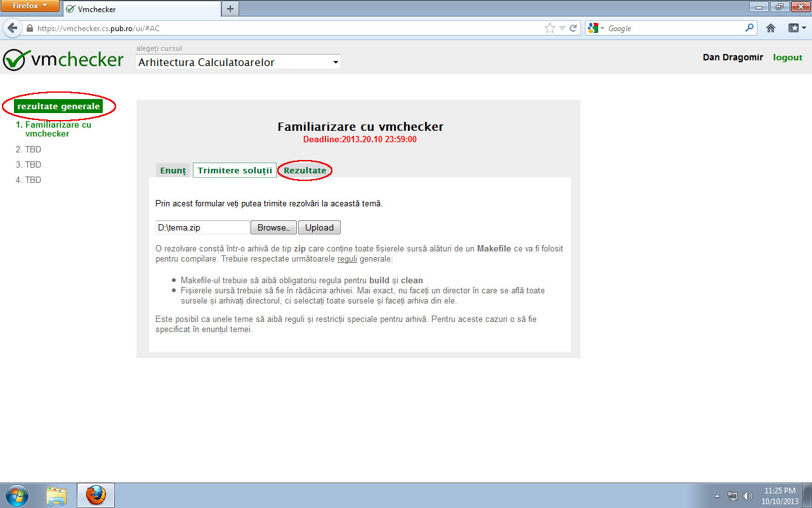
Task: Click the page reload icon
Action: coord(573,28)
